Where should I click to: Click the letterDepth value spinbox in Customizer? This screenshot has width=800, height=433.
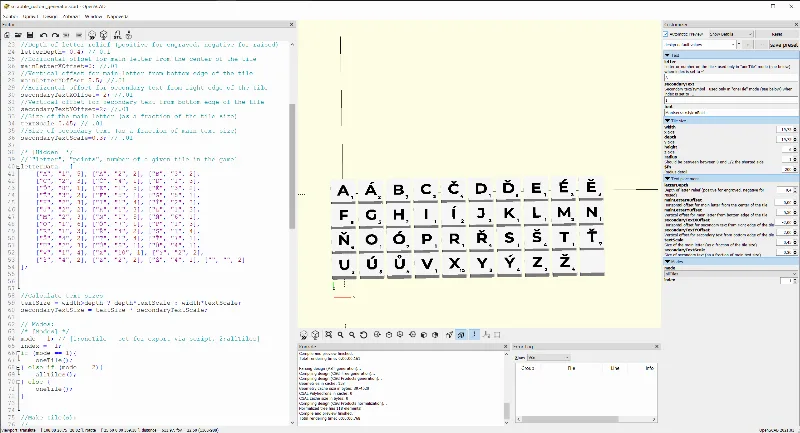click(x=787, y=190)
